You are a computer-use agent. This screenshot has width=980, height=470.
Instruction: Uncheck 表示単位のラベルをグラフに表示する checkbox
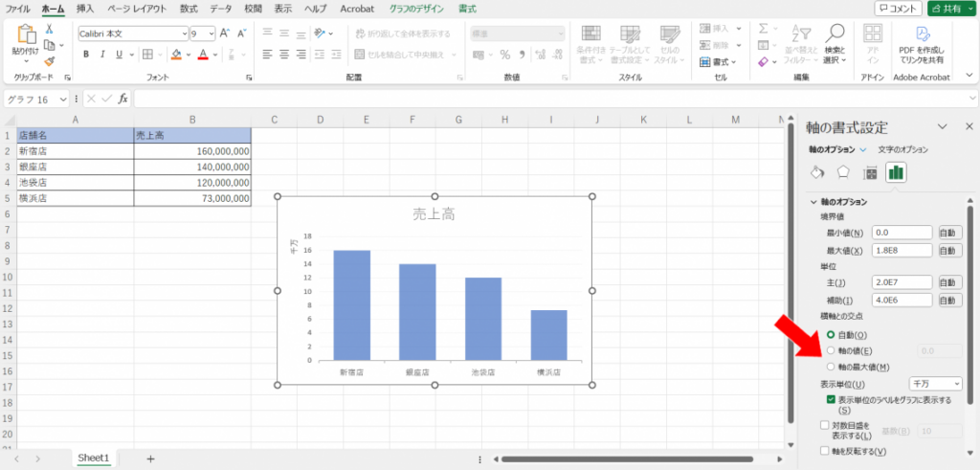tap(831, 399)
